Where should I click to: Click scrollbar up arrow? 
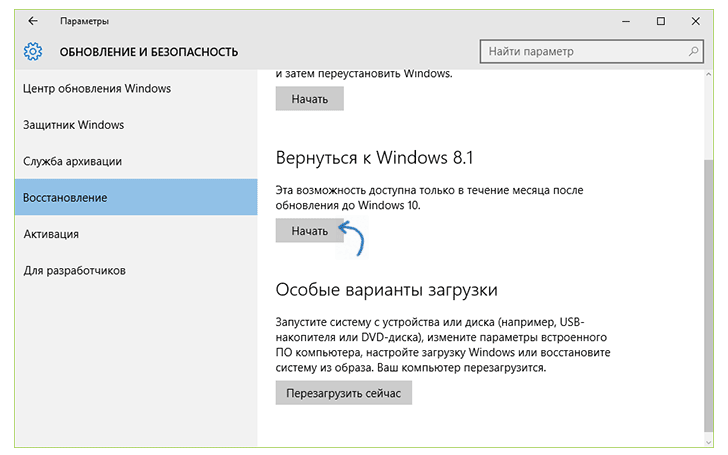708,74
